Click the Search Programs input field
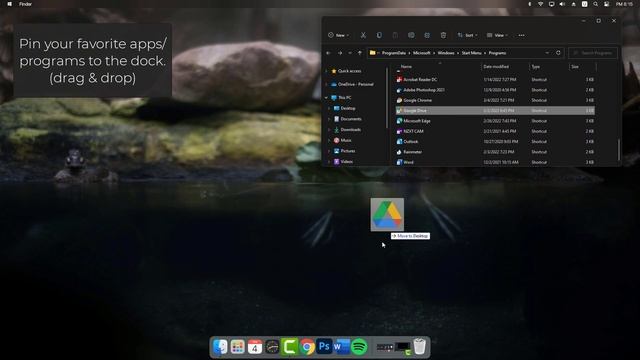640x360 pixels. click(593, 53)
